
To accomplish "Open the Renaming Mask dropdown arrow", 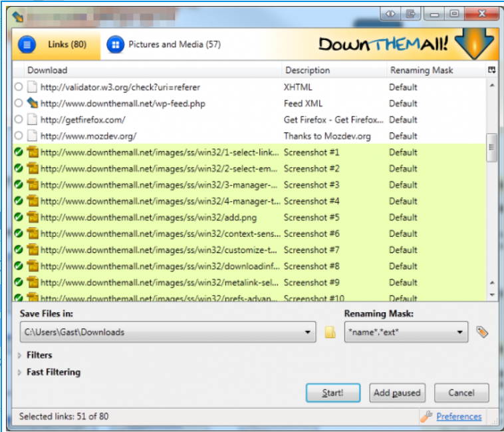I will [459, 332].
